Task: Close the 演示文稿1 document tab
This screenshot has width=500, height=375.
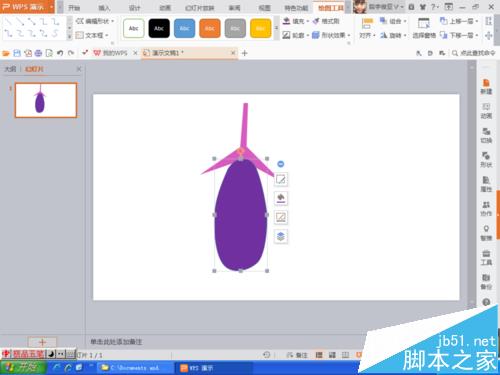Action: 233,53
